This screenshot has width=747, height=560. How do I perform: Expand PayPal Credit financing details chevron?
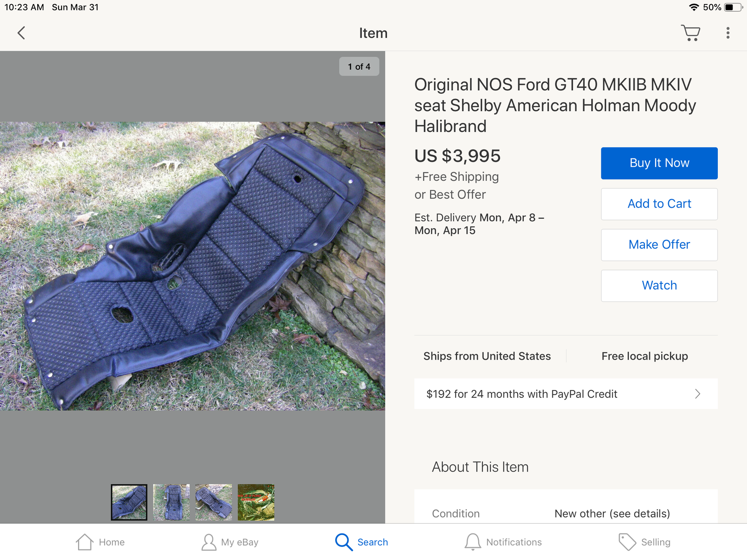[697, 394]
